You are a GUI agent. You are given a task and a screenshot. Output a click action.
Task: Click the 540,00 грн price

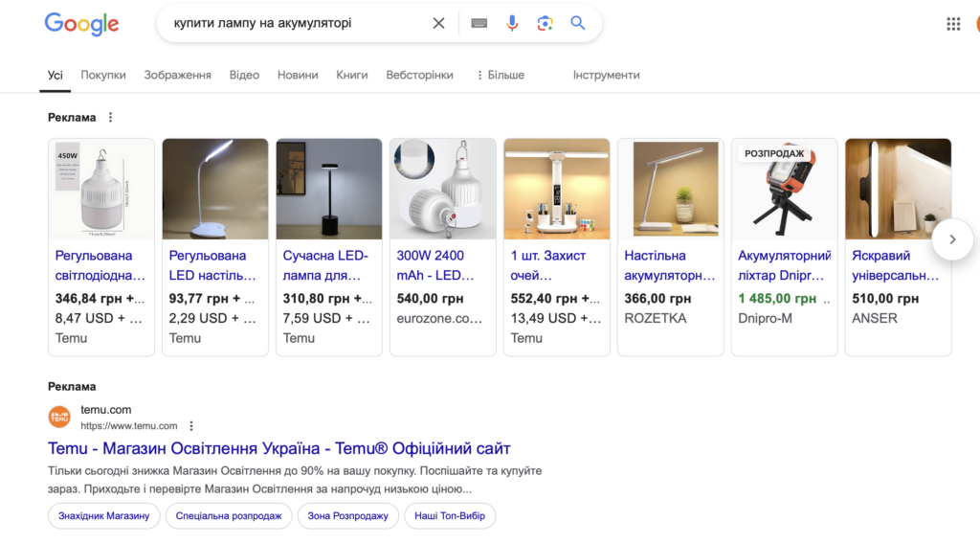[x=430, y=299]
